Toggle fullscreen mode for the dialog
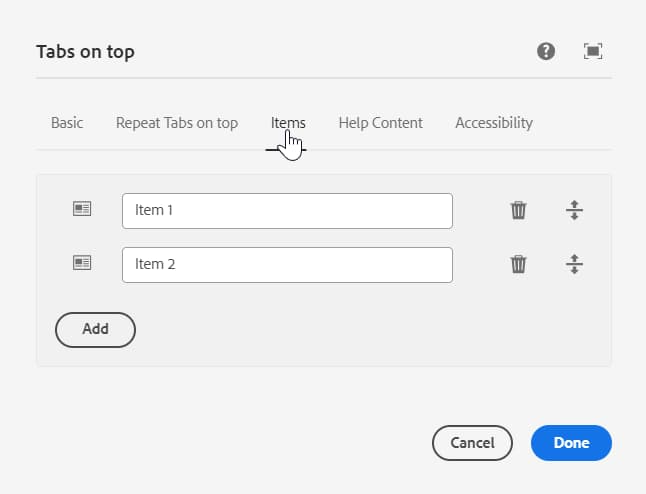This screenshot has width=646, height=494. 593,51
